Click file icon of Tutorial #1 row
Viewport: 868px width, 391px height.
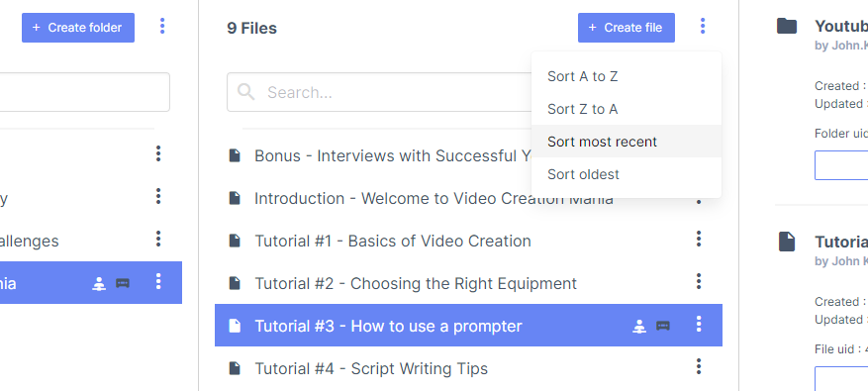[x=235, y=241]
